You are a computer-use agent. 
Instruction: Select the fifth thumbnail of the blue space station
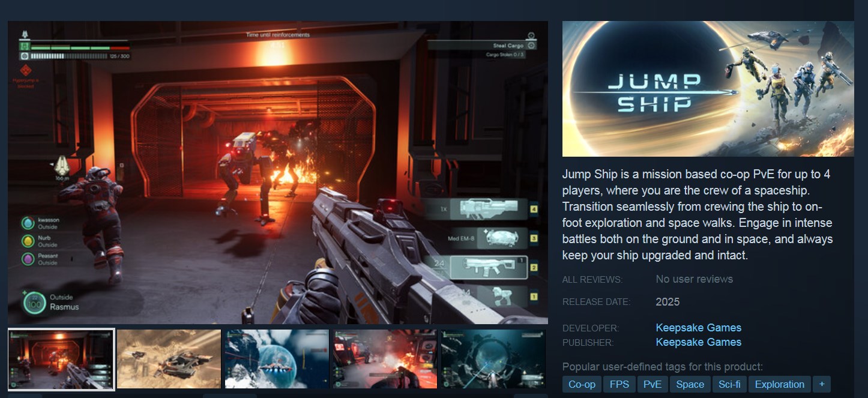(493, 359)
